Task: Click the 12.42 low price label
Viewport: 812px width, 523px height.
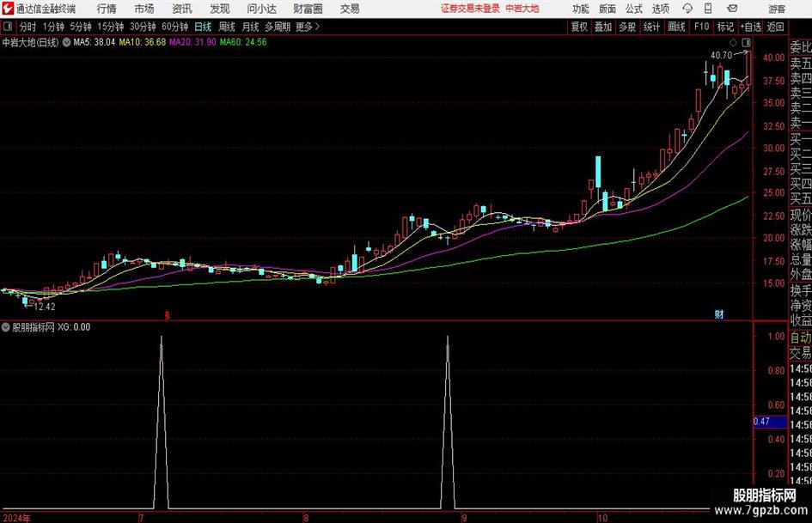Action: [45, 307]
